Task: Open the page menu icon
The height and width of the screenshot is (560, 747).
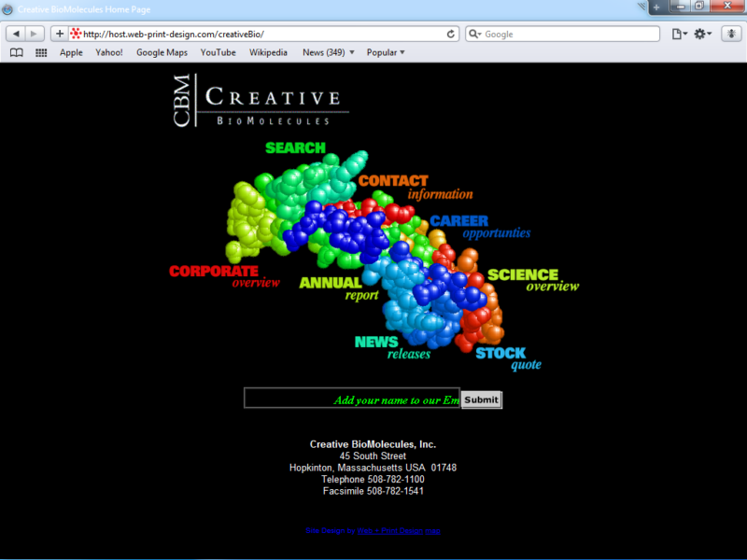Action: pos(680,34)
